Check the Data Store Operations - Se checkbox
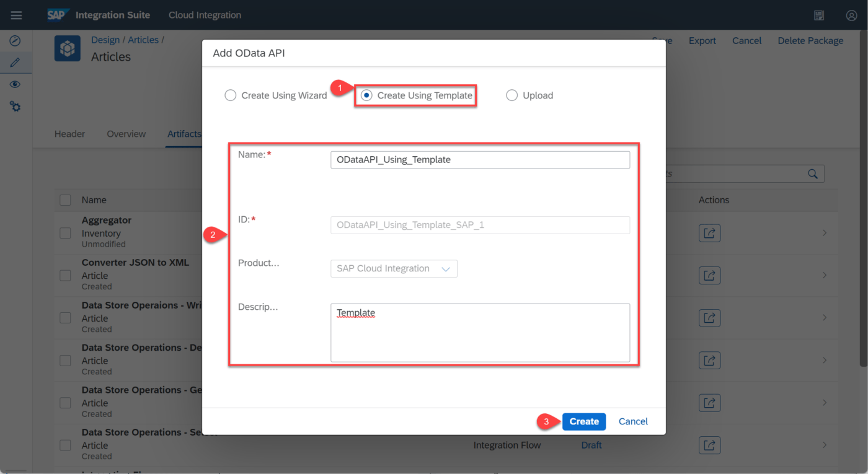 pos(65,445)
